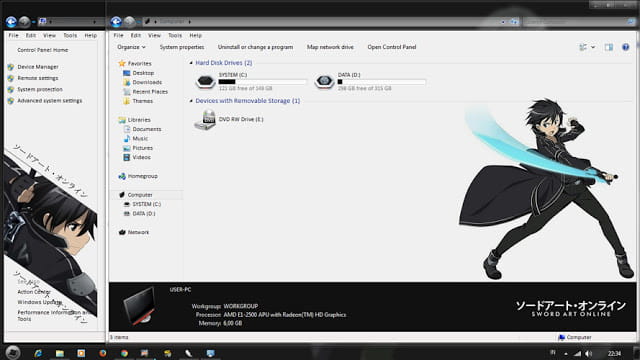Open Tools menu in Computer window

[x=175, y=36]
